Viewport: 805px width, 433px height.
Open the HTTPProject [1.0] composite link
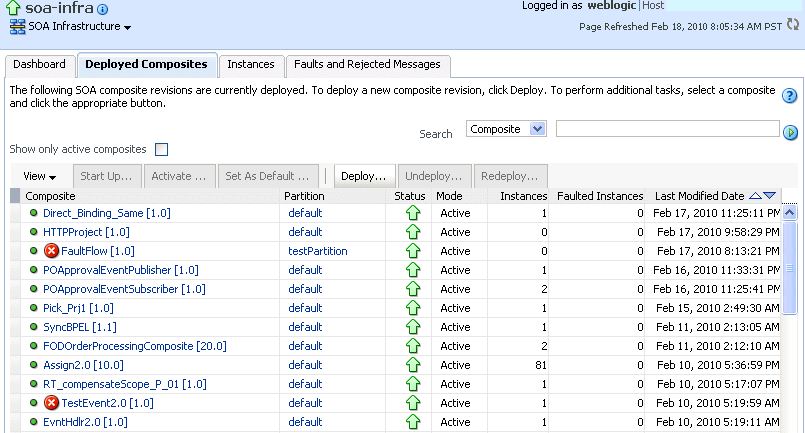(x=86, y=232)
